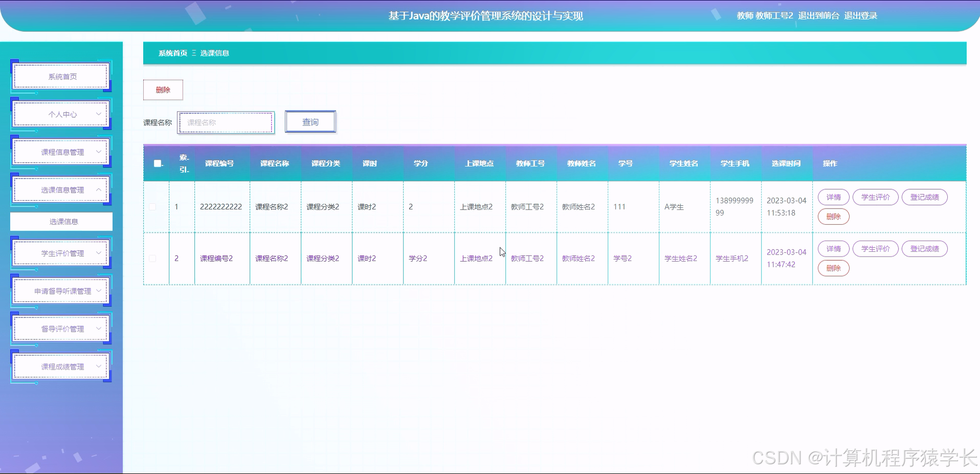Check the checkbox for row with A学生
The height and width of the screenshot is (474, 980).
(152, 207)
